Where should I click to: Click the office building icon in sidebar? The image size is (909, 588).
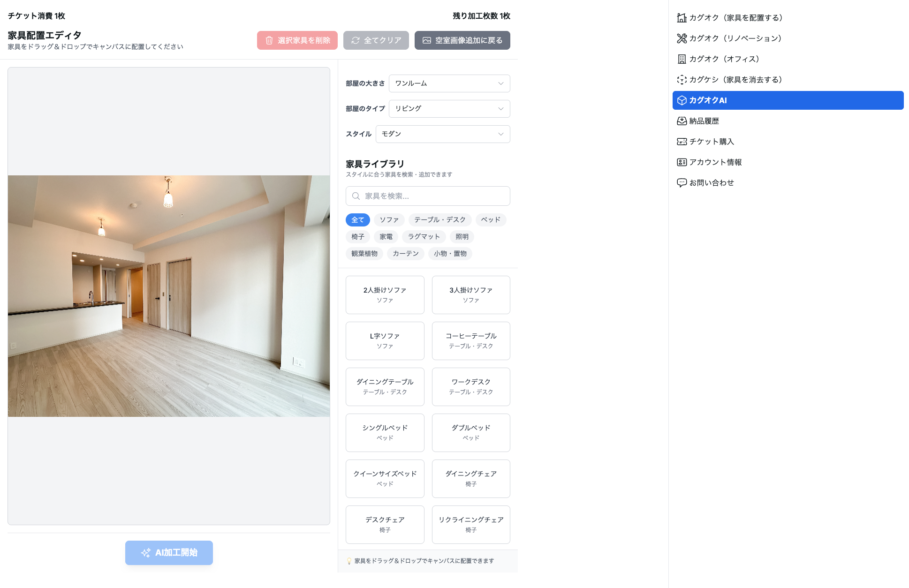682,59
